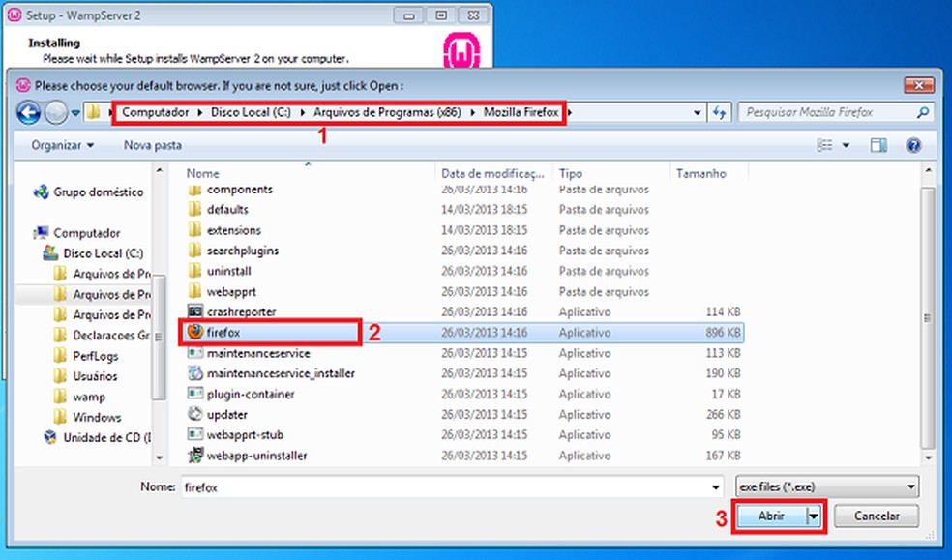Expand the Nome filename dropdown arrow
Viewport: 952px width, 560px height.
coord(717,487)
